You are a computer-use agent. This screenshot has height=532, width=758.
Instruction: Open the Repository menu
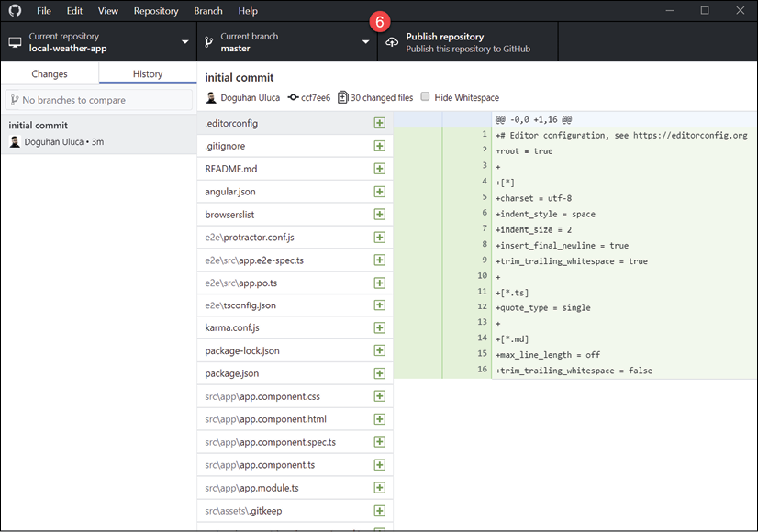point(156,11)
